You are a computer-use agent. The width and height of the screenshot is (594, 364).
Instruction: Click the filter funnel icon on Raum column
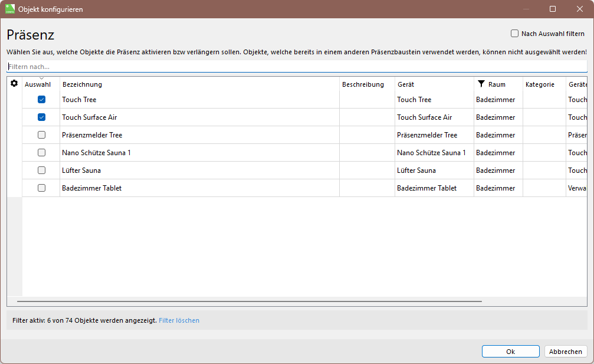click(481, 84)
